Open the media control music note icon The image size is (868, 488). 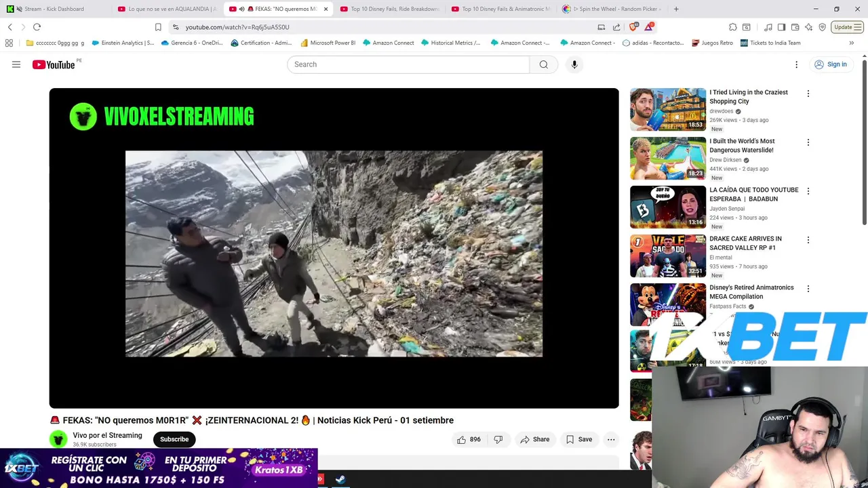point(768,27)
